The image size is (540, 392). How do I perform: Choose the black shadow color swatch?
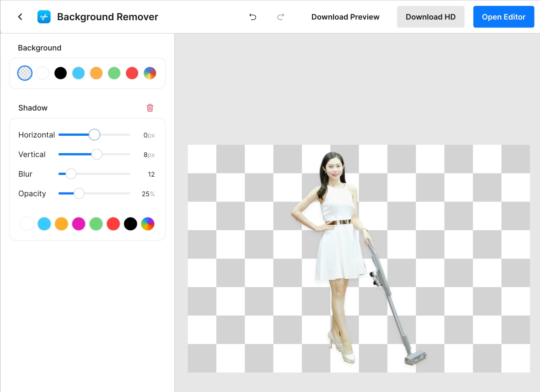(x=130, y=224)
